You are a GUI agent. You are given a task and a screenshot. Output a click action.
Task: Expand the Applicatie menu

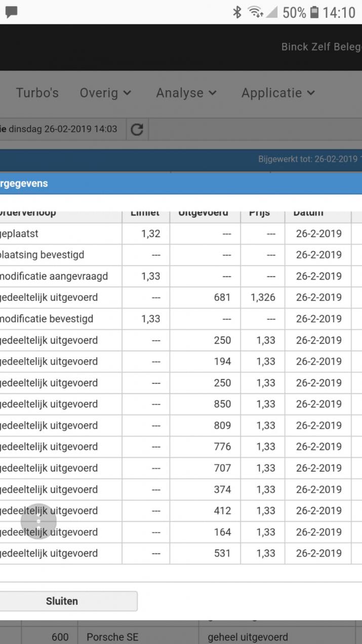pyautogui.click(x=277, y=93)
